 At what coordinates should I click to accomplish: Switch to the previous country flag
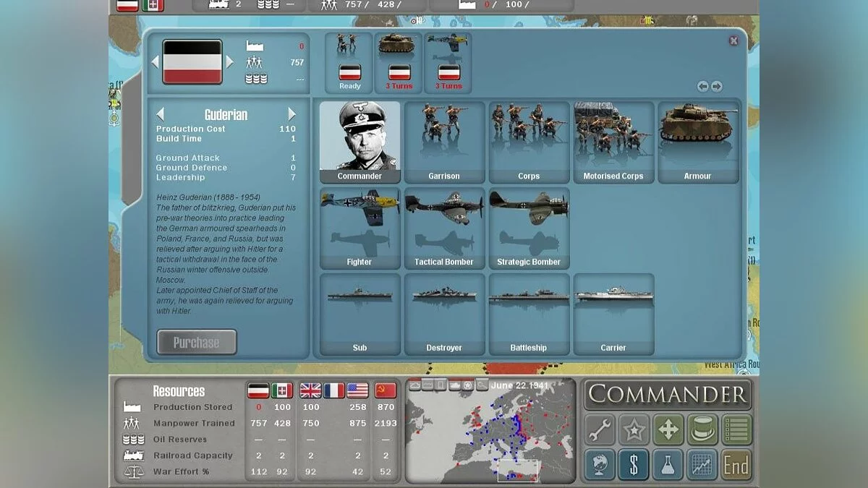(155, 62)
